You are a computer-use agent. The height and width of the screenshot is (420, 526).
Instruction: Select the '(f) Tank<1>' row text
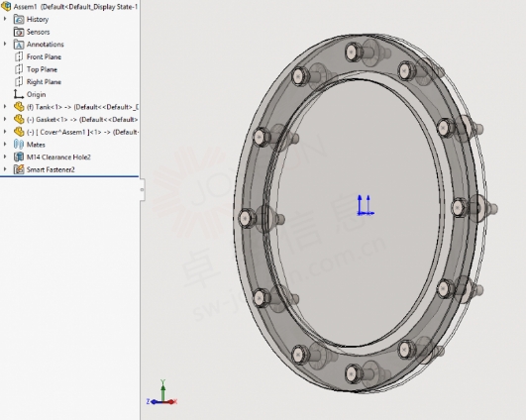pos(82,107)
